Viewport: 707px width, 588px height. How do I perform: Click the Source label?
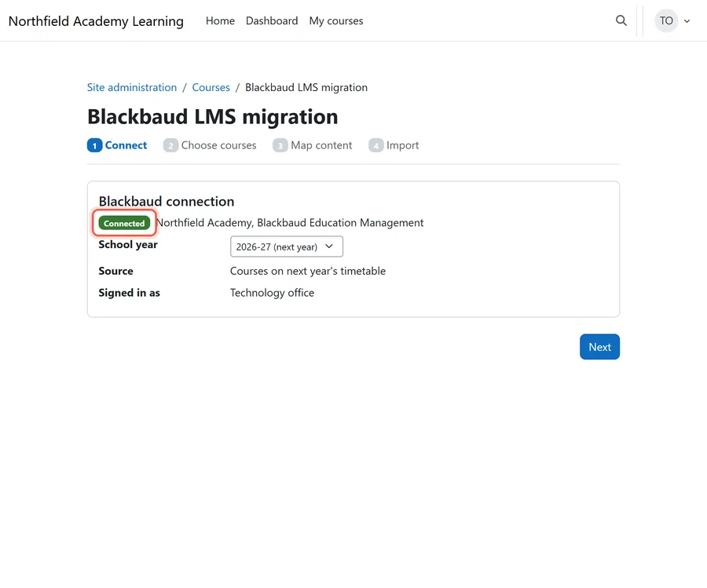[x=116, y=271]
